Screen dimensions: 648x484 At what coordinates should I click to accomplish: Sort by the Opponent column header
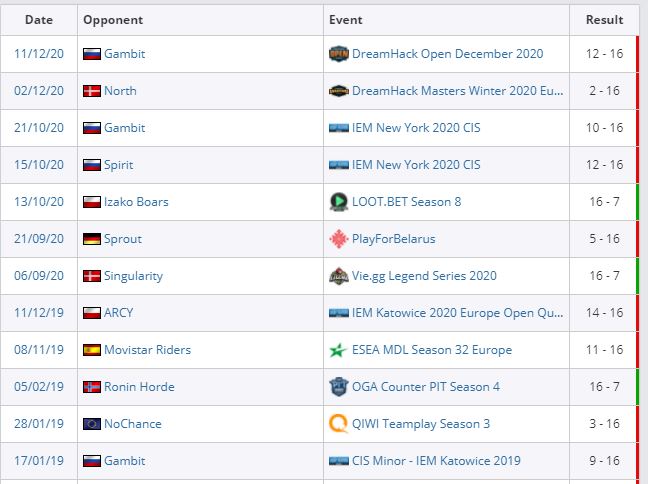coord(113,19)
